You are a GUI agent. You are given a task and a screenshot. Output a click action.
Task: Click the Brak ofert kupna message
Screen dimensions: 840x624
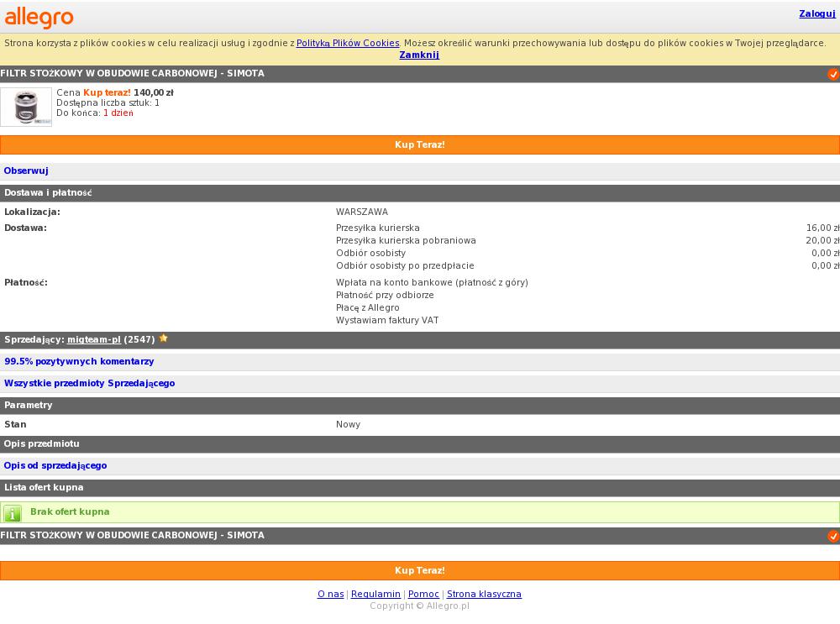point(70,512)
